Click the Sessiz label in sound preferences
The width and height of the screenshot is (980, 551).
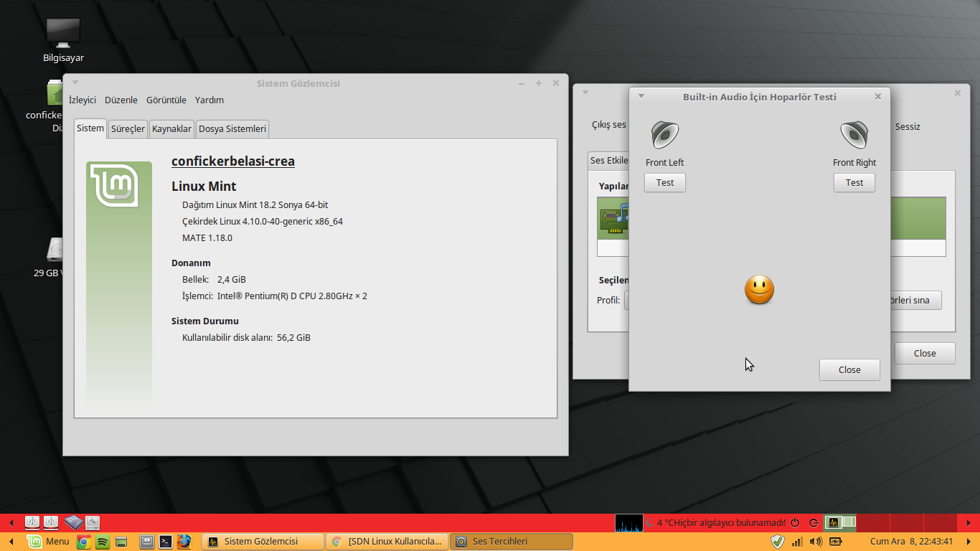point(908,127)
